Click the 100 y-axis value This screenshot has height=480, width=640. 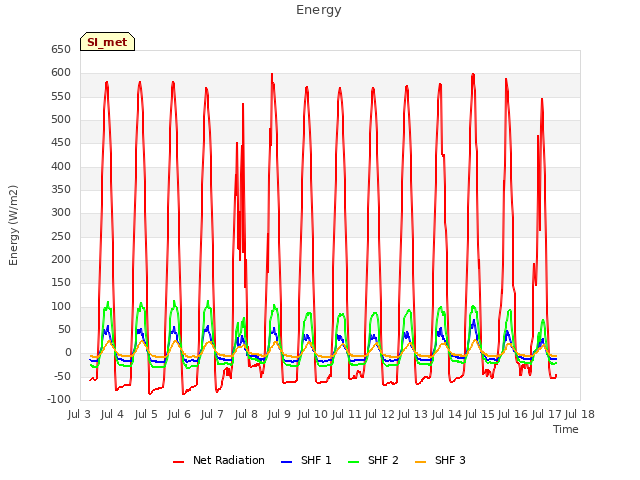(x=61, y=307)
